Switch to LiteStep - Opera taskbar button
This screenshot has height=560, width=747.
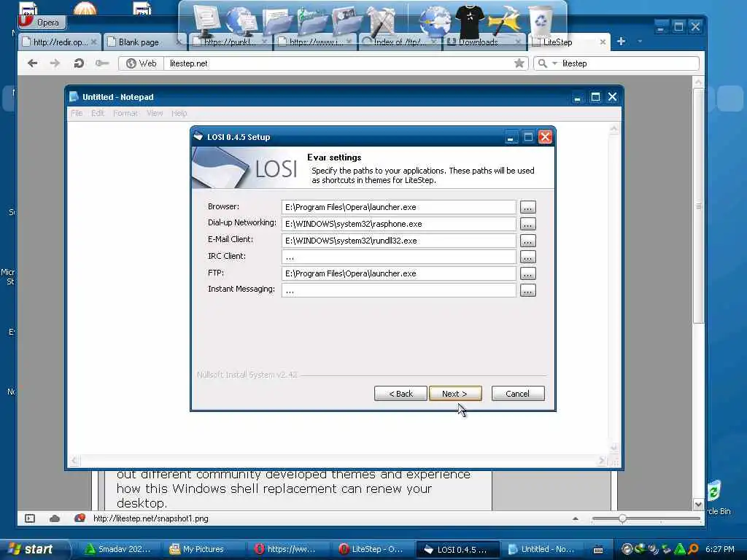373,549
